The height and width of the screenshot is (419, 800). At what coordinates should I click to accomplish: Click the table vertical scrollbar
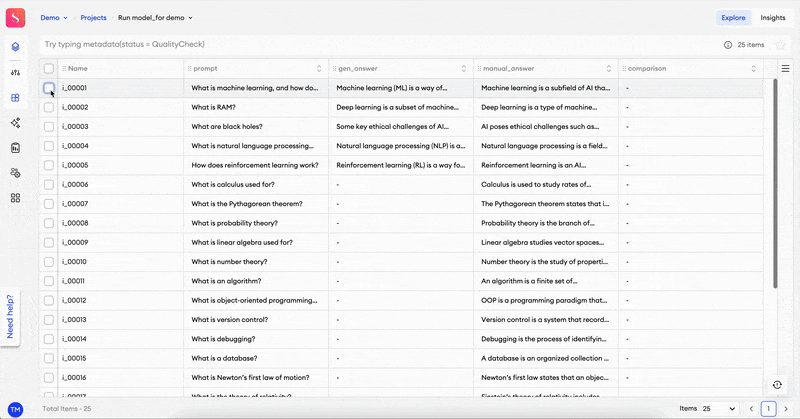[x=776, y=184]
